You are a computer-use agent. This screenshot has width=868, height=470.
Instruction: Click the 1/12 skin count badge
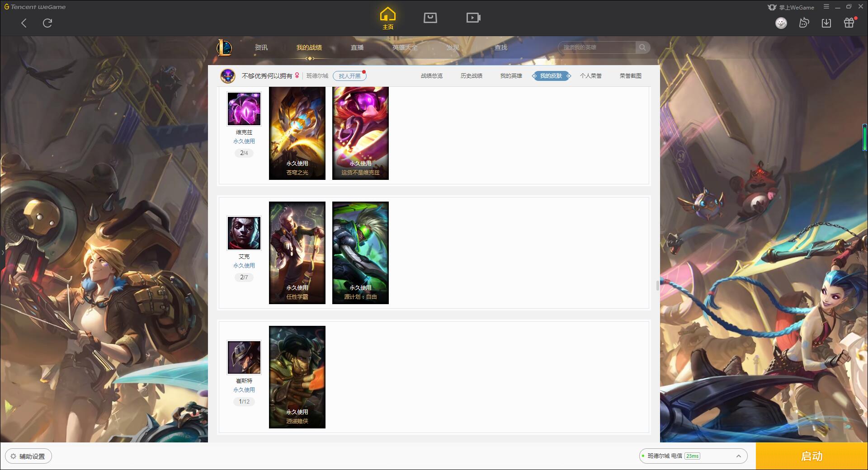click(244, 402)
